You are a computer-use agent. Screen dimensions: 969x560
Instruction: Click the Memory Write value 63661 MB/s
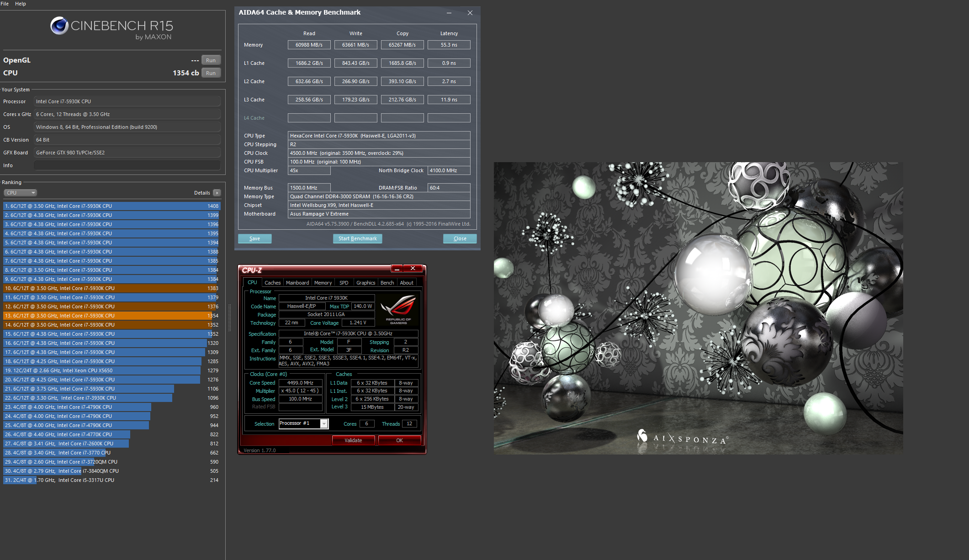pyautogui.click(x=356, y=45)
